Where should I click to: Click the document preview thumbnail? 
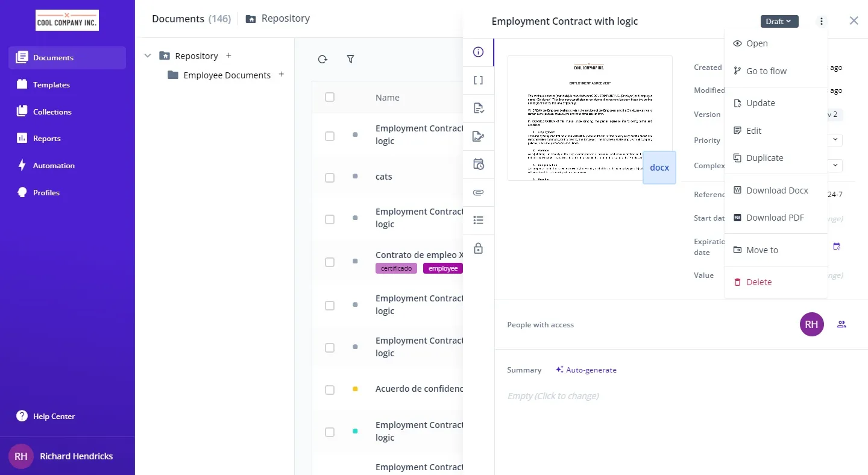point(590,118)
